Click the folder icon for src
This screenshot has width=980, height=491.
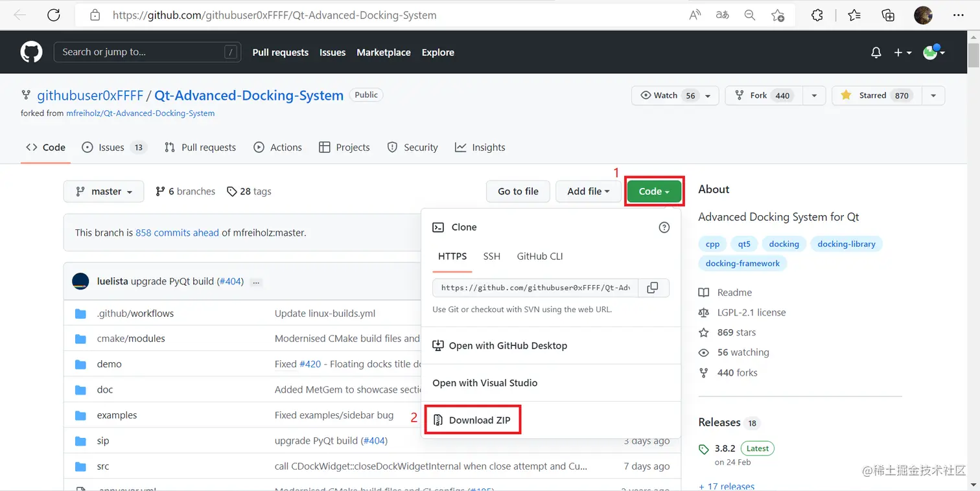coord(80,466)
